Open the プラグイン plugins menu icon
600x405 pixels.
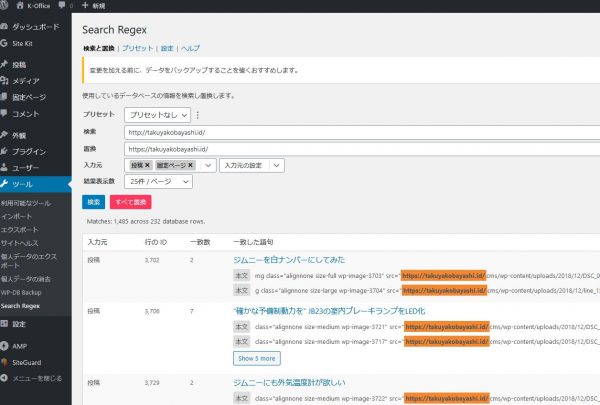(x=7, y=151)
